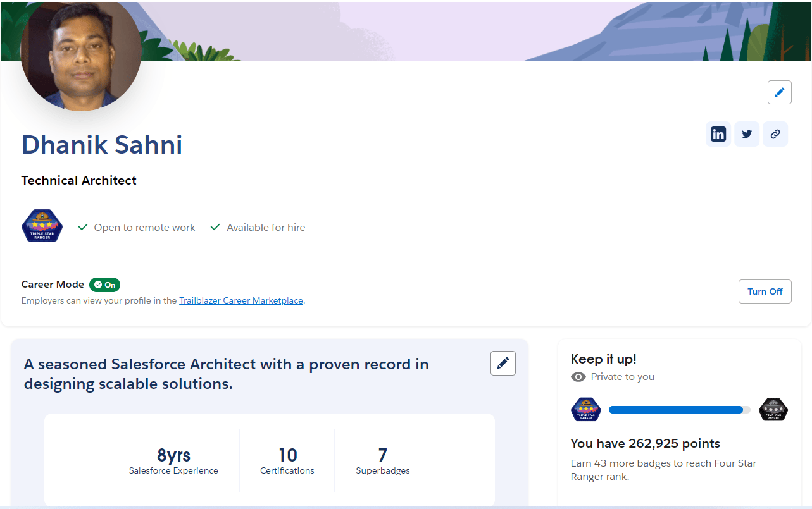Screen dimensions: 812x509
Task: Click the 8yrs Salesforce Experience stat
Action: click(x=173, y=461)
